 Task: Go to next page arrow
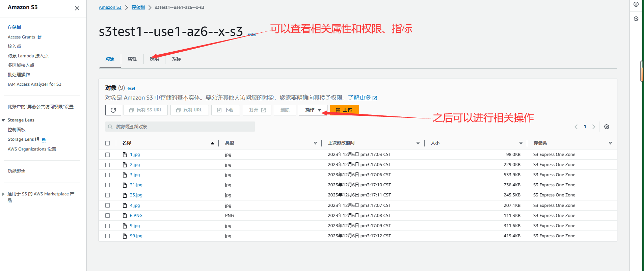click(x=594, y=127)
